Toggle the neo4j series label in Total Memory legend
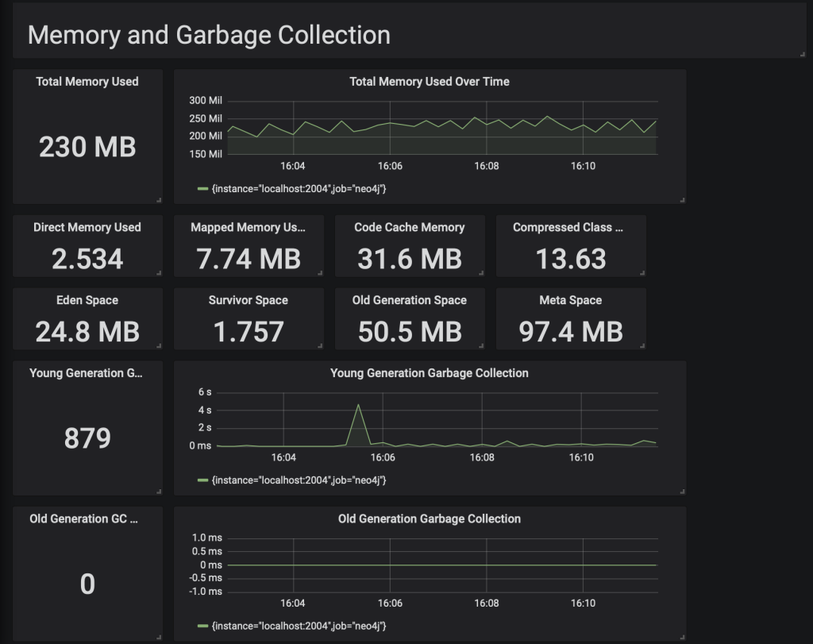The height and width of the screenshot is (644, 813). [299, 188]
